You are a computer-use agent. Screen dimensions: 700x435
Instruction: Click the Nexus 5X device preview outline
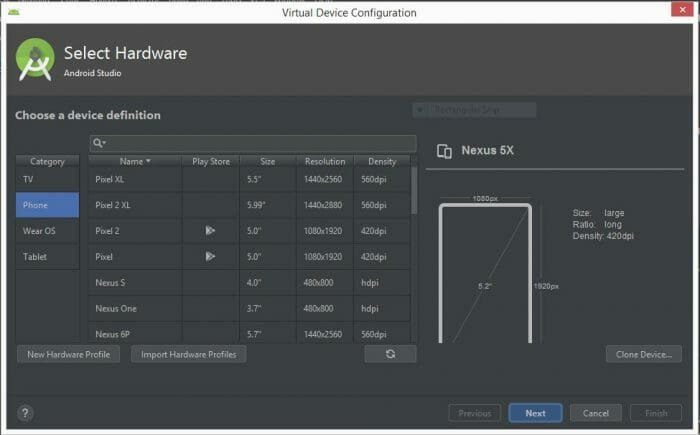pos(485,273)
